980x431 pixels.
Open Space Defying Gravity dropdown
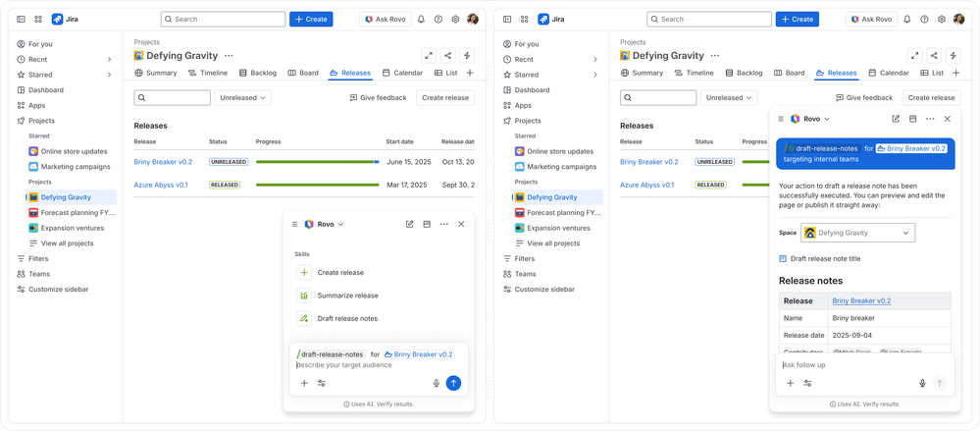(857, 233)
